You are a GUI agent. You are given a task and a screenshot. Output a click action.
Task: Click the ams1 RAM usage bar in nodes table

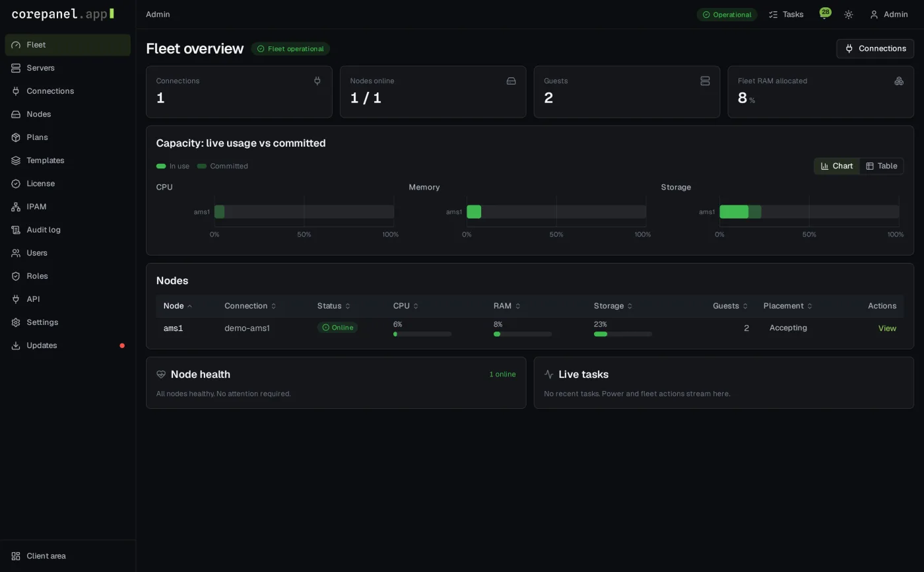tap(523, 334)
